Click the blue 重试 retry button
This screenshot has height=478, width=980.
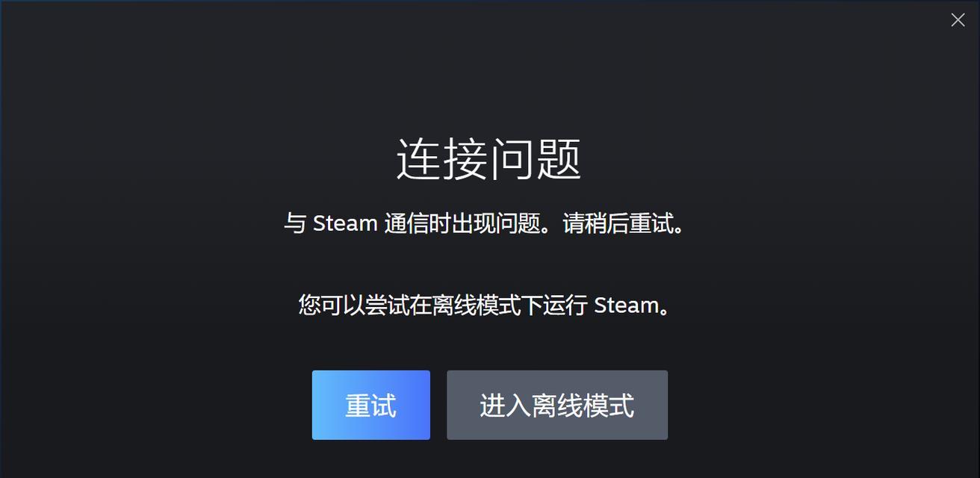(371, 405)
